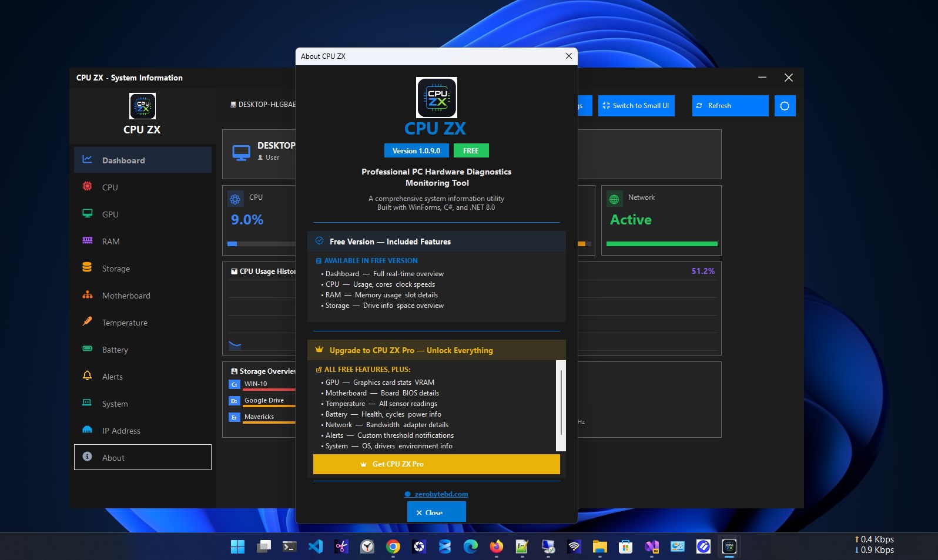Click the Version 1.0.9.0 badge

pyautogui.click(x=417, y=150)
